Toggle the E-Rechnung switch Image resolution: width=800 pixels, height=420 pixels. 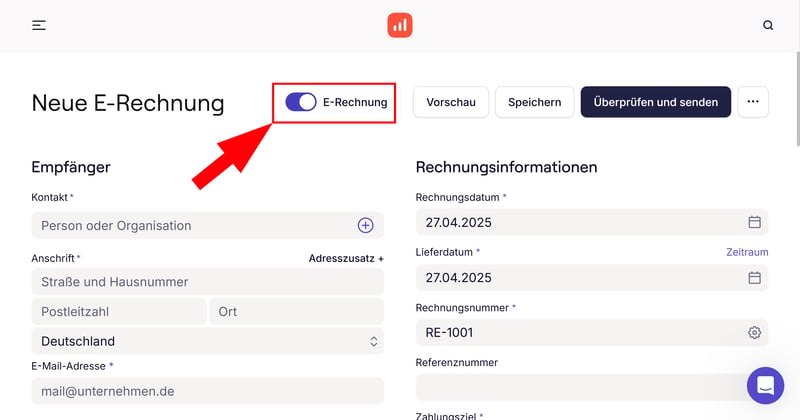(x=301, y=102)
